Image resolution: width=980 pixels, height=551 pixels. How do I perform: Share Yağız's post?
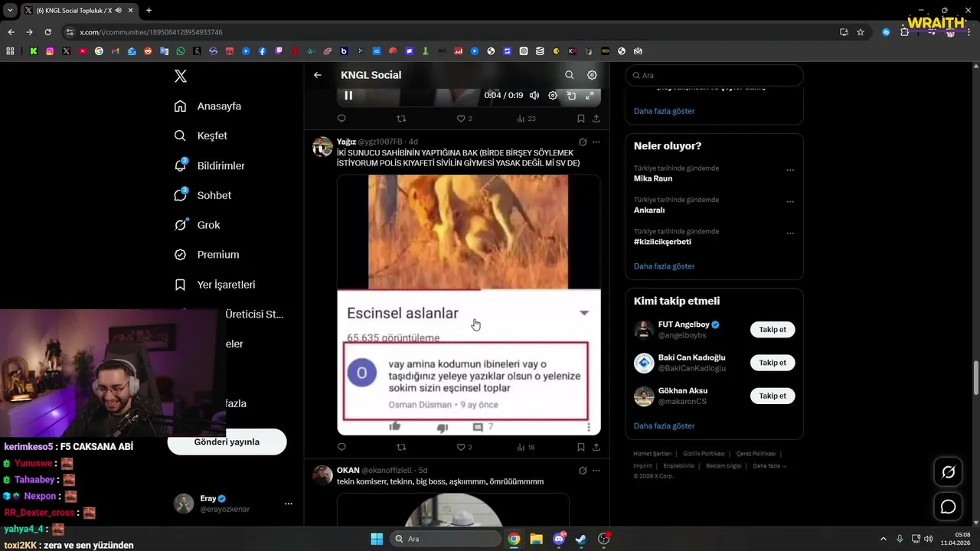tap(596, 447)
